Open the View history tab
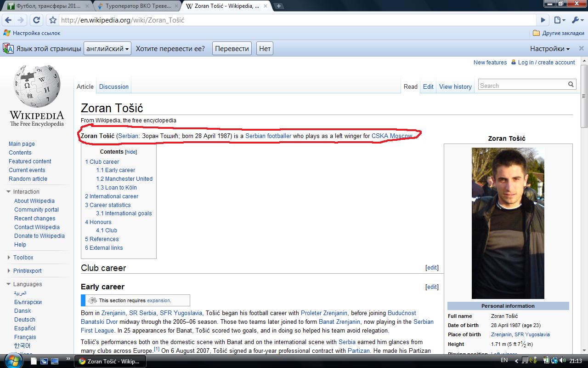Screen dimensions: 588x368 point(455,86)
